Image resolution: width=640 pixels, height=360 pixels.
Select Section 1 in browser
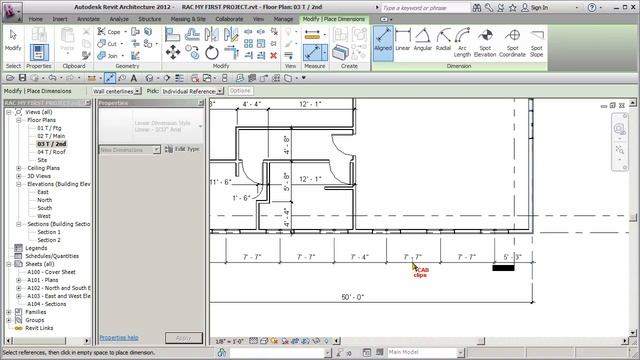[49, 232]
